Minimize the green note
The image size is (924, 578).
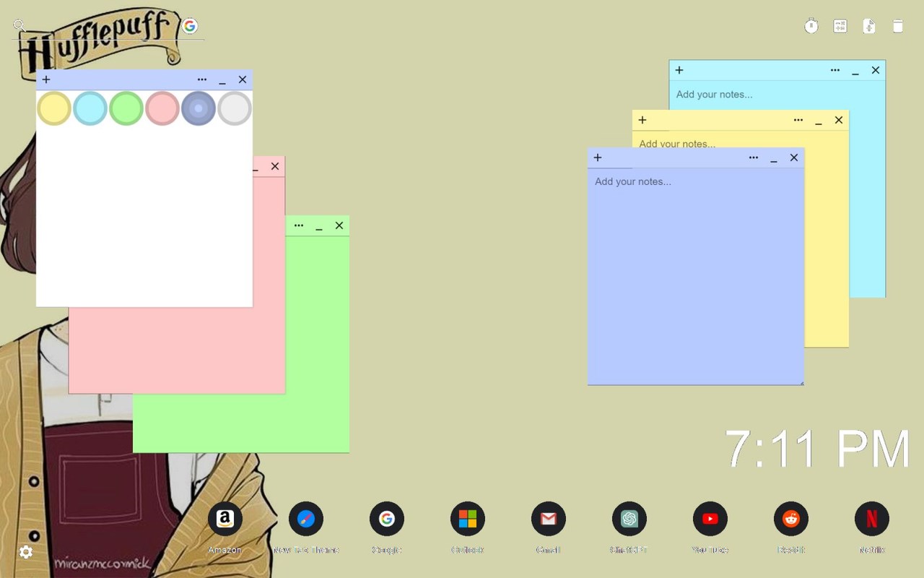click(x=319, y=226)
